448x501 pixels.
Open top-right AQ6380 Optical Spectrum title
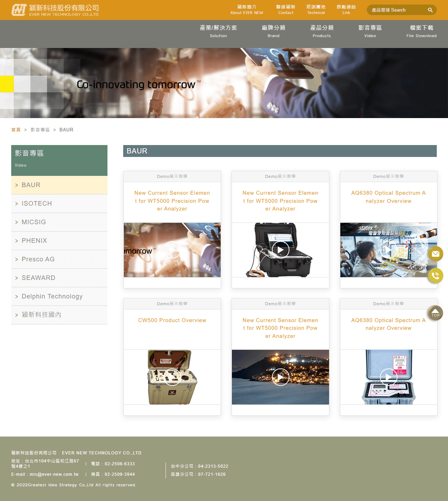[x=388, y=197]
